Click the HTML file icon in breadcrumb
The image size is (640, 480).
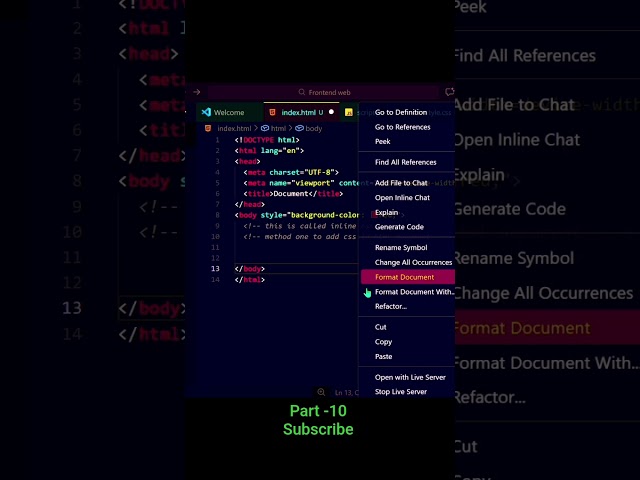coord(208,128)
